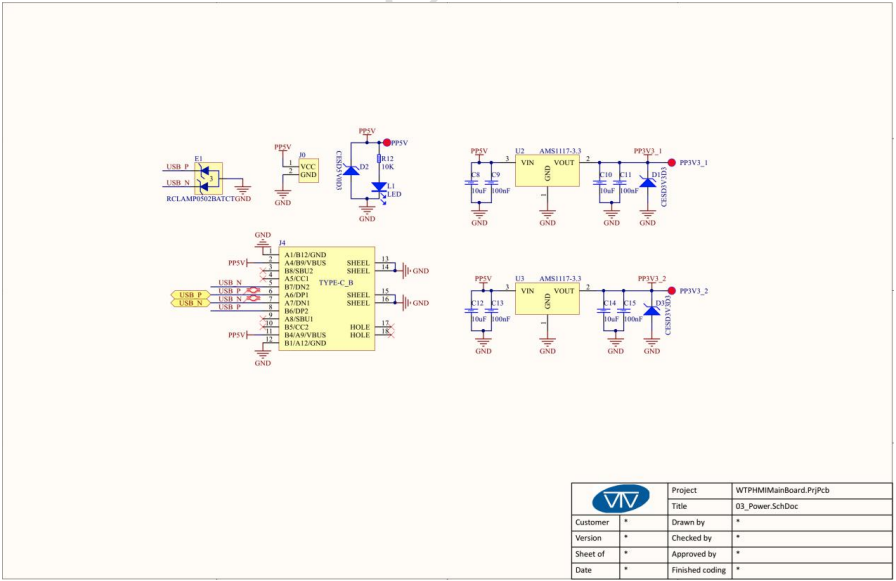This screenshot has width=896, height=581.
Task: Click the project name WTPHMIMainBoard.PrjPcb
Action: (x=782, y=491)
